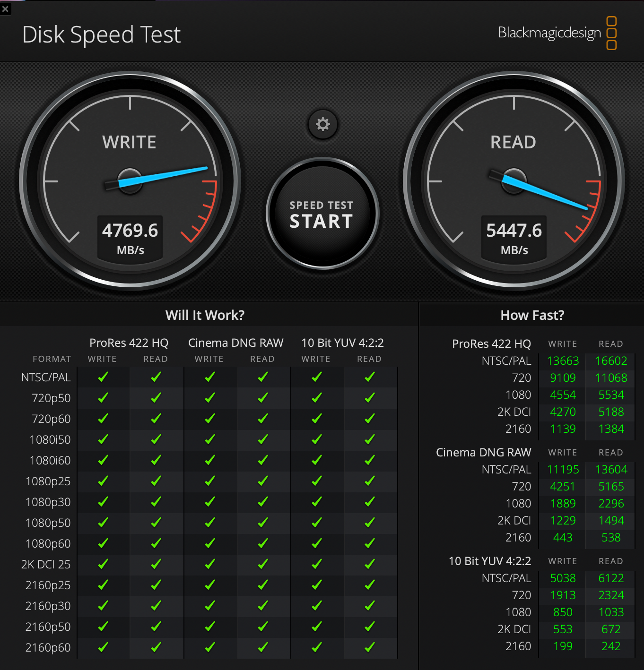Click 2160p60 10 Bit YUV read checkmark
The height and width of the screenshot is (670, 644).
369,647
